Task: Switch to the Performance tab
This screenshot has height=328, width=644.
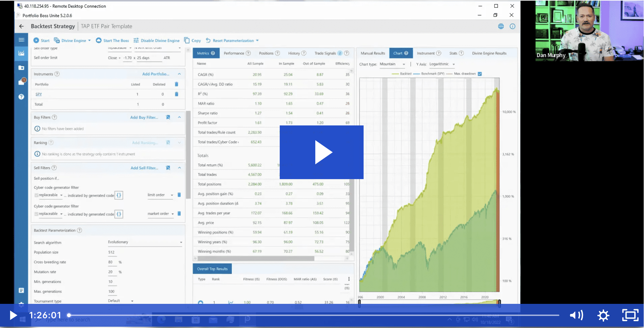Action: (237, 53)
